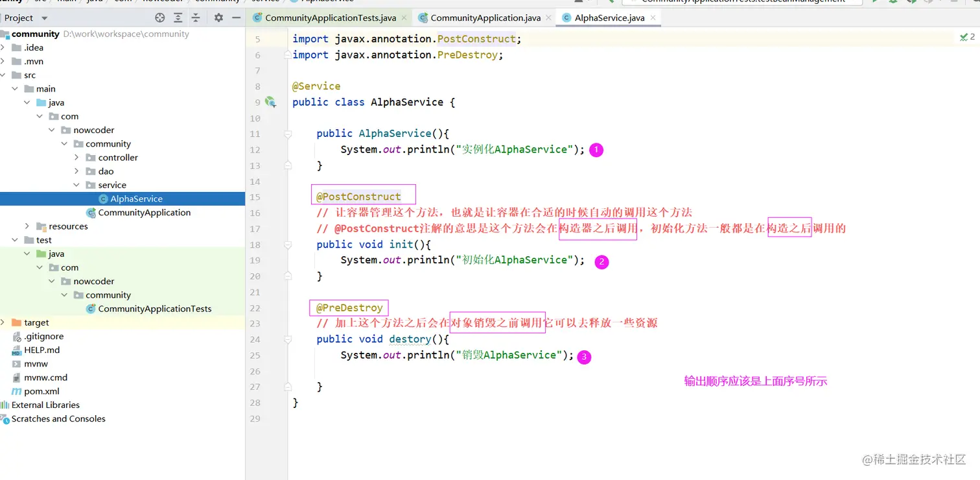
Task: Collapse the main folder arrow
Action: 15,89
